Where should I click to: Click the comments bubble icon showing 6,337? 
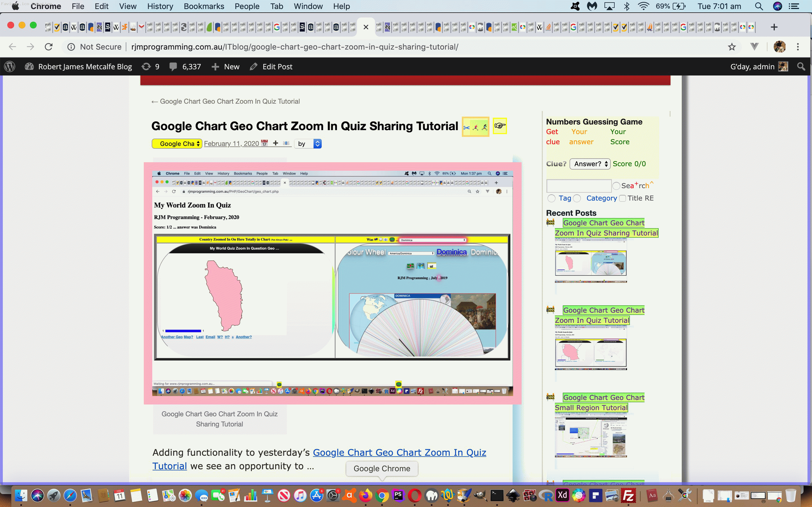[x=173, y=67]
